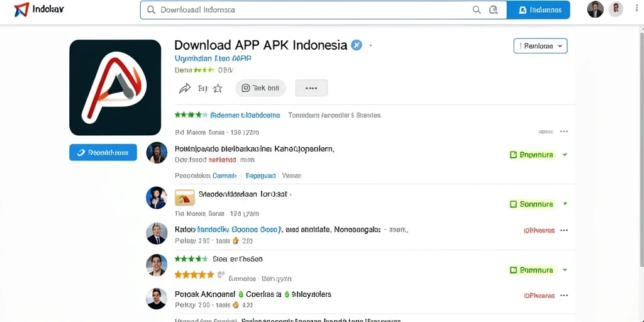644x322 pixels.
Task: Click the small arrow right of the verified badge
Action: [370, 45]
